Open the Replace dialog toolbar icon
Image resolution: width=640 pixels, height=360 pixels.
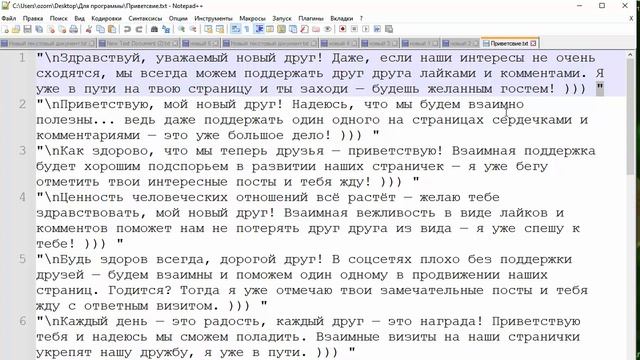pyautogui.click(x=166, y=29)
